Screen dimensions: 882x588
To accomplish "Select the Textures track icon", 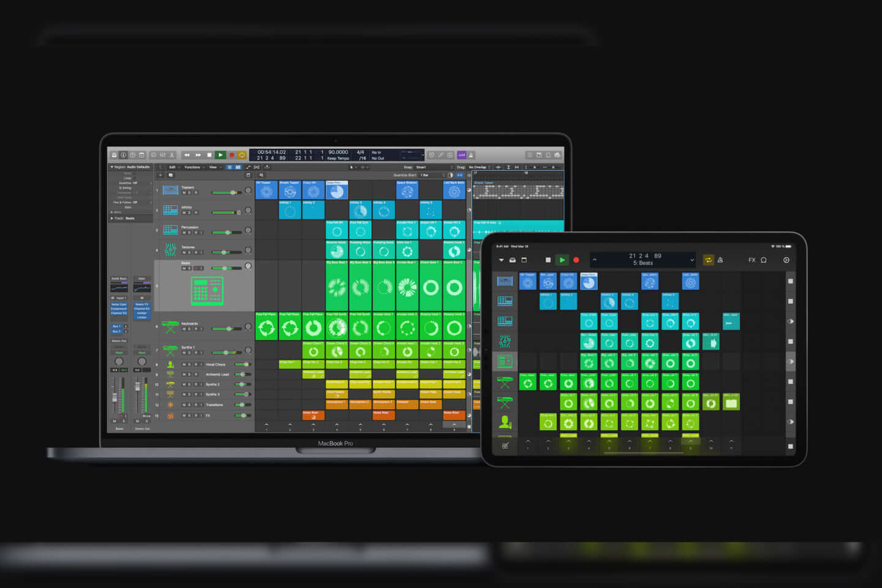I will tap(170, 250).
